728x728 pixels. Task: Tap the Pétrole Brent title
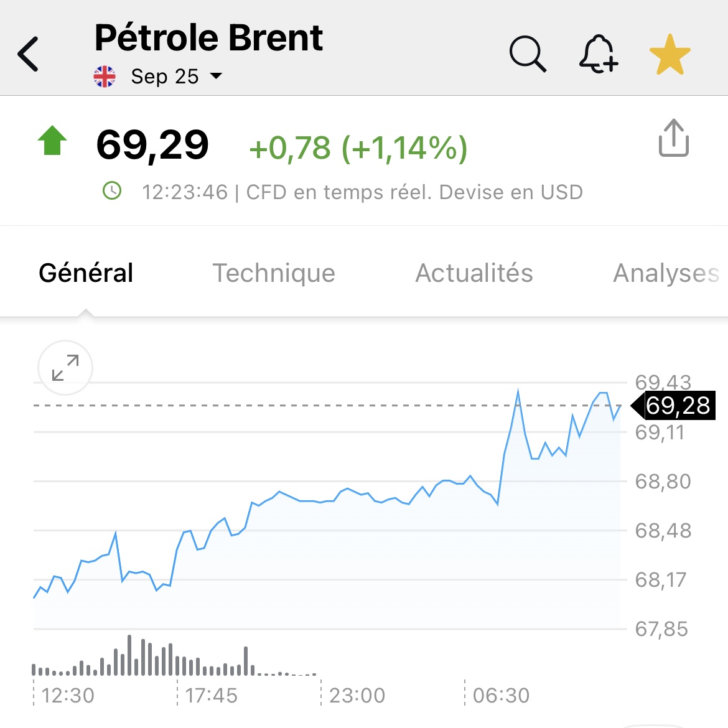[208, 37]
